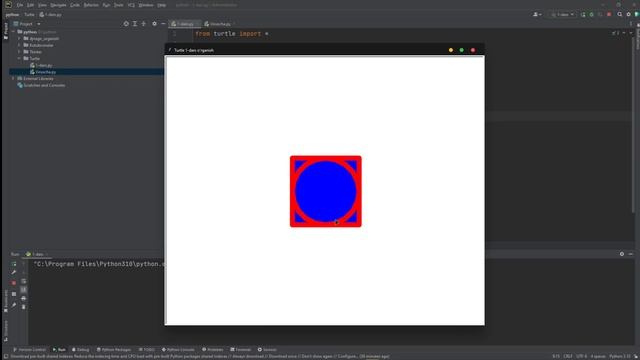
Task: Open the user account dropdown icon
Action: 537,15
